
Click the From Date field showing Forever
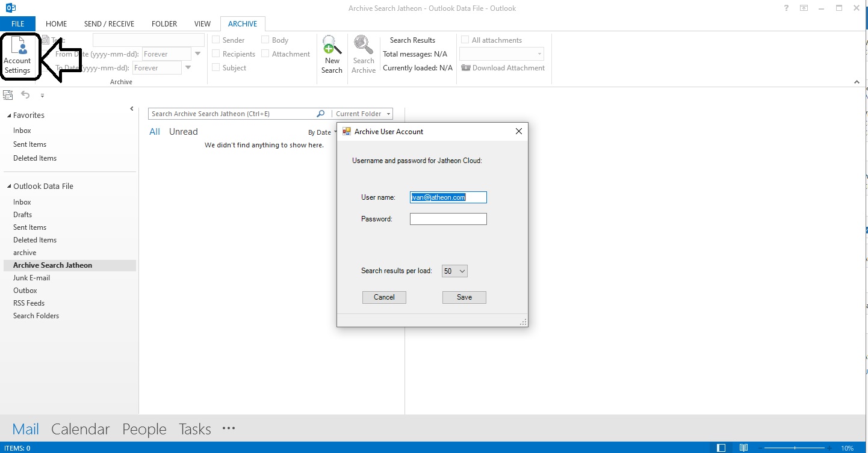(x=167, y=54)
